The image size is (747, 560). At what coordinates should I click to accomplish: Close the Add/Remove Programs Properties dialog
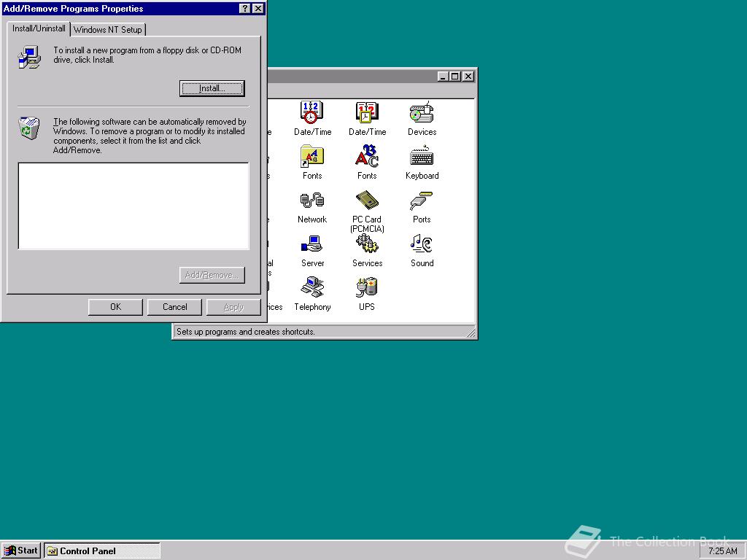[x=258, y=9]
